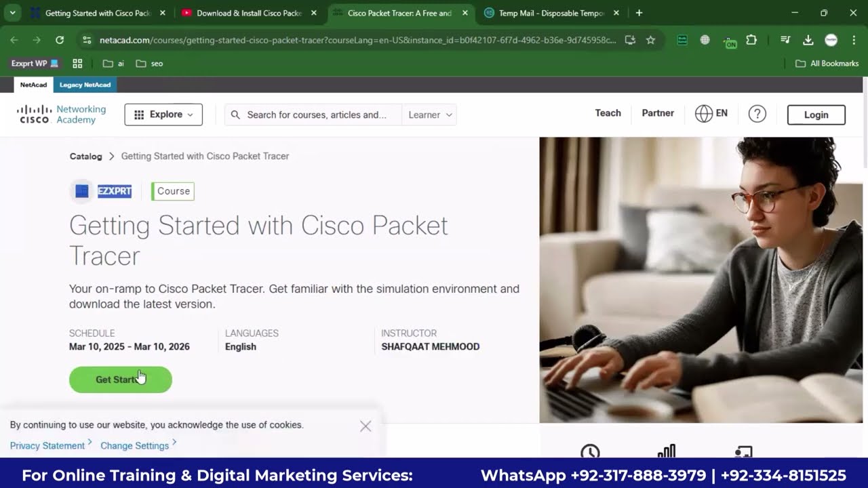Open the globe extension icon
The height and width of the screenshot is (488, 868).
[x=705, y=40]
